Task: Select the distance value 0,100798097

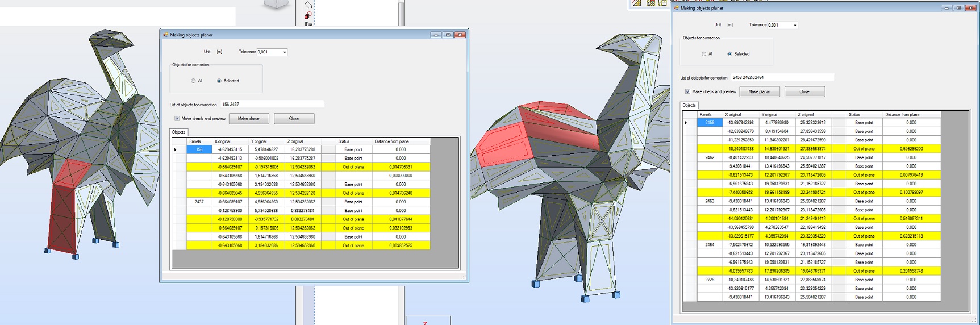Action: click(x=911, y=193)
